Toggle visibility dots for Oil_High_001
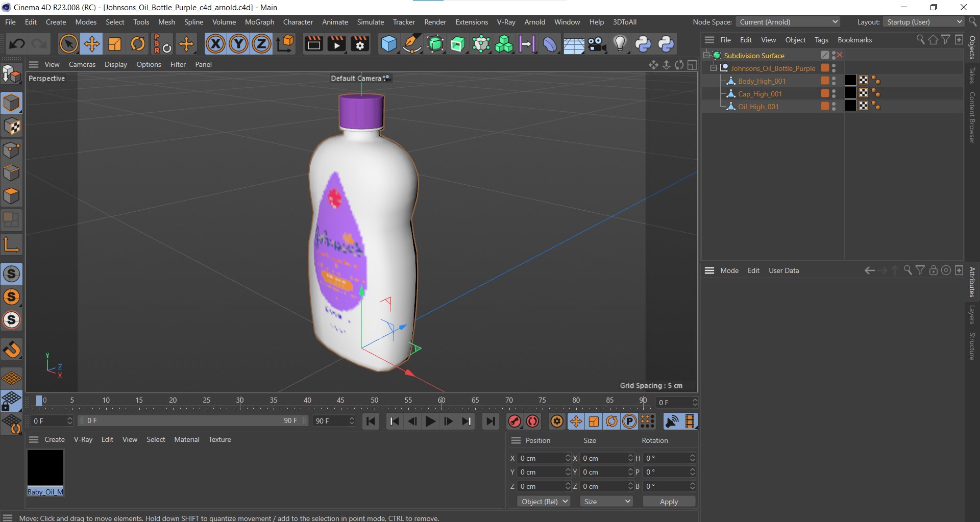The width and height of the screenshot is (980, 522). (834, 106)
